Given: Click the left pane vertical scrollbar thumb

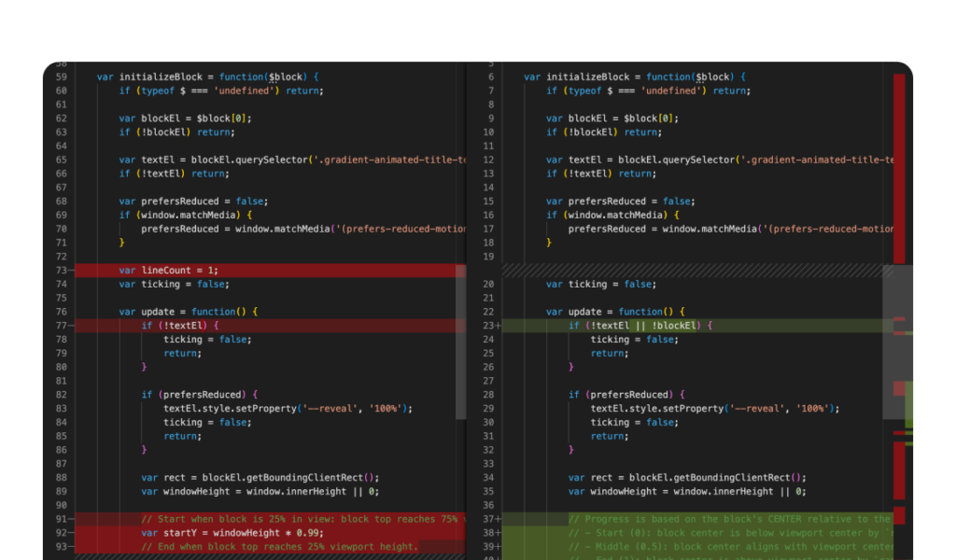Looking at the screenshot, I should pos(460,345).
